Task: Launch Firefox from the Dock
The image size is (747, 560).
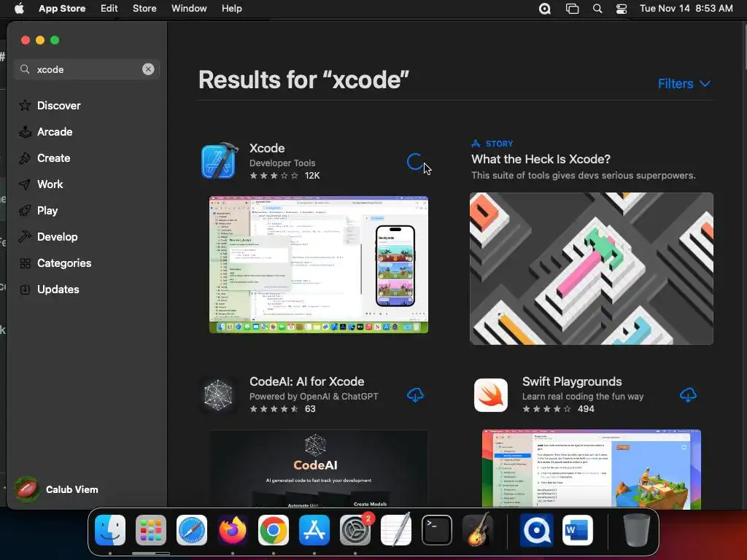Action: pos(233,530)
